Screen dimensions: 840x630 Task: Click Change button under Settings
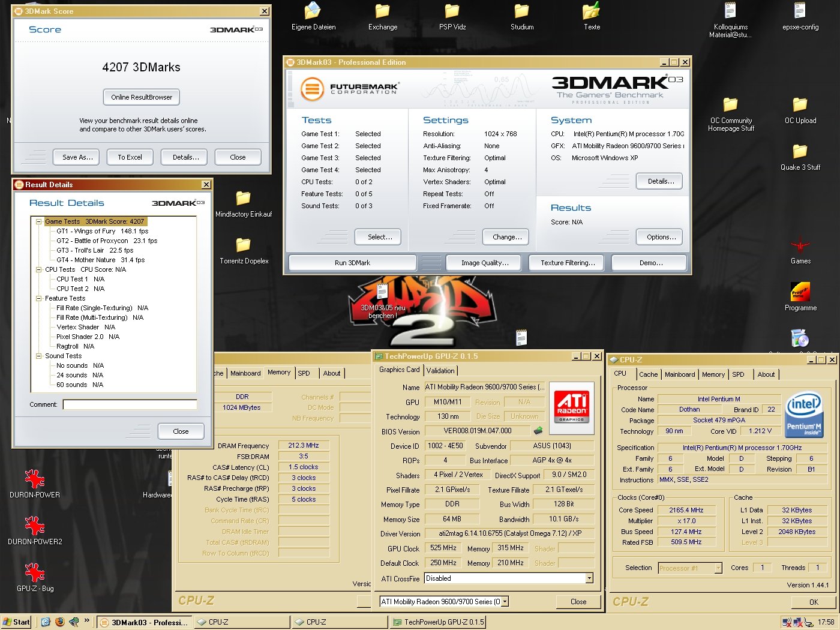coord(507,237)
